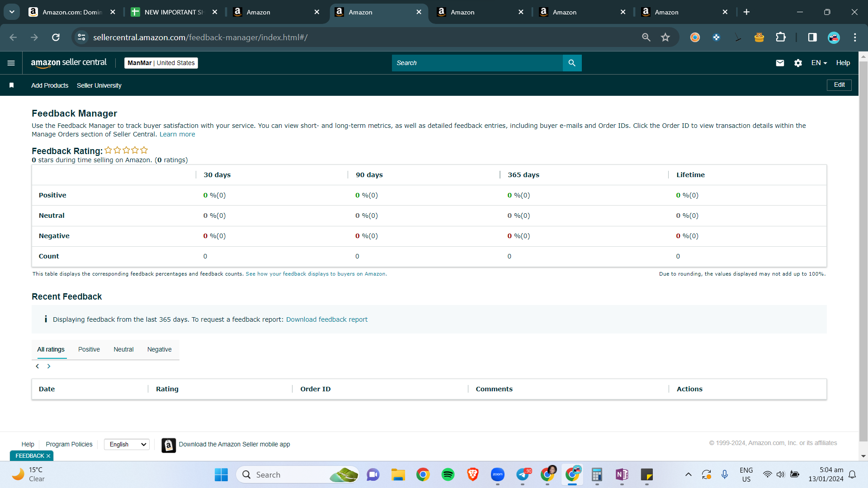Click the Windows taskbar Search box
This screenshot has height=488, width=868.
(297, 475)
